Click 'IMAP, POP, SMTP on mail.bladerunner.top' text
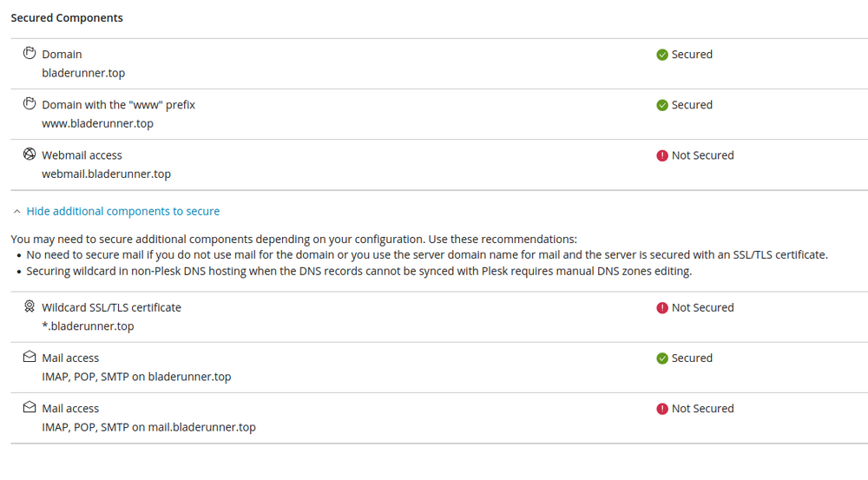Viewport: 868px width, 480px height. pos(148,427)
